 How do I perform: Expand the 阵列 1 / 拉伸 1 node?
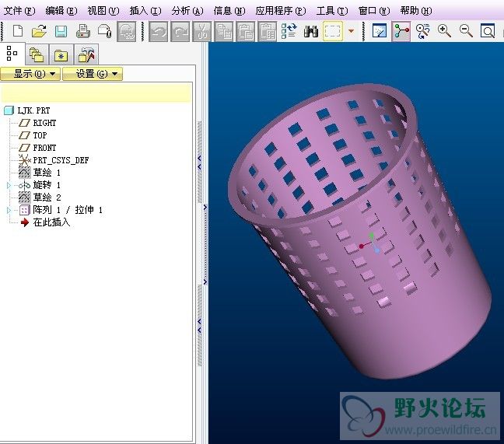9,210
